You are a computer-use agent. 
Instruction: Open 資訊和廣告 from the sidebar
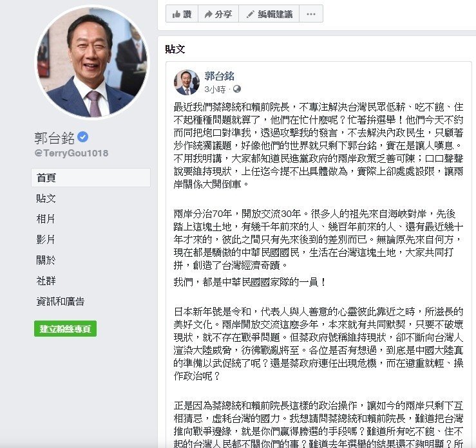(x=61, y=301)
